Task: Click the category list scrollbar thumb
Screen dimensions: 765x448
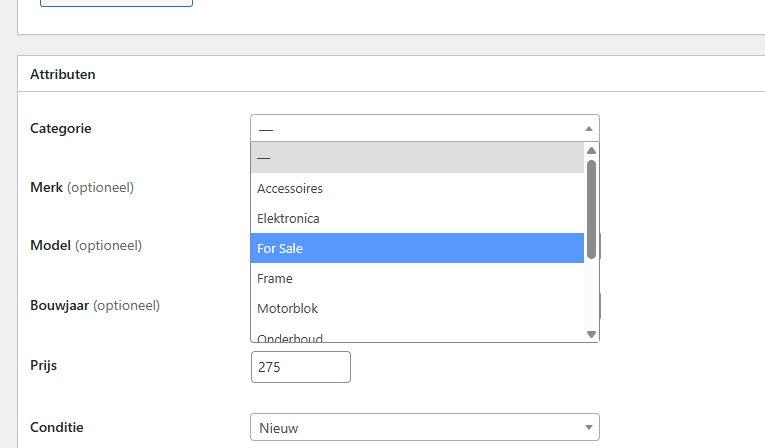Action: click(591, 208)
